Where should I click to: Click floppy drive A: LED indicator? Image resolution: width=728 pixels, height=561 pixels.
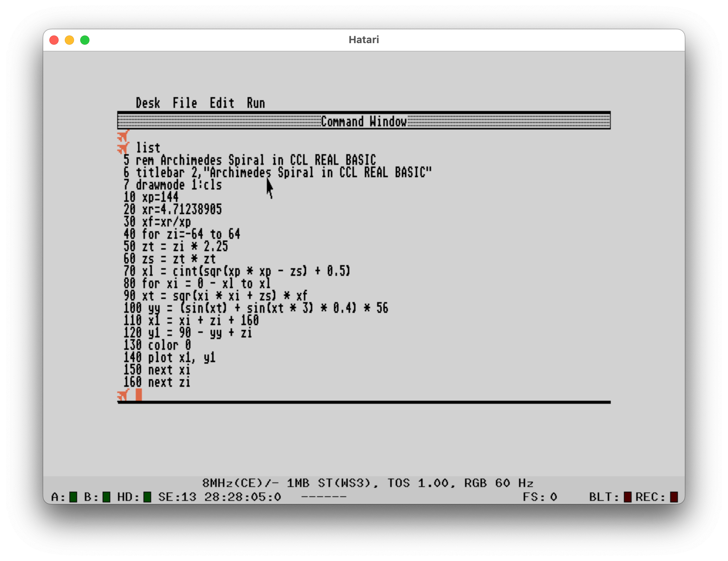click(x=73, y=497)
